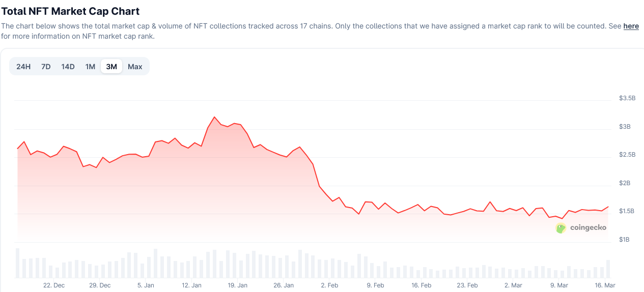Click the rightmost end of the red line

click(608, 207)
